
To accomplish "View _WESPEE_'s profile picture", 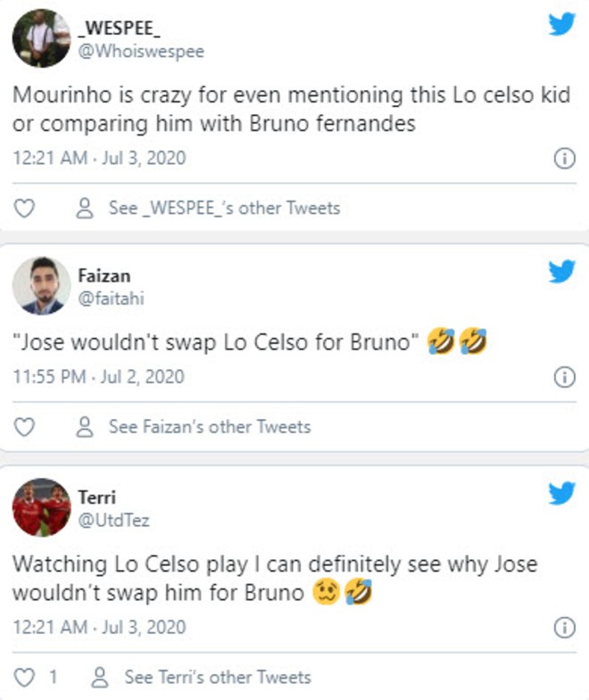I will [42, 38].
